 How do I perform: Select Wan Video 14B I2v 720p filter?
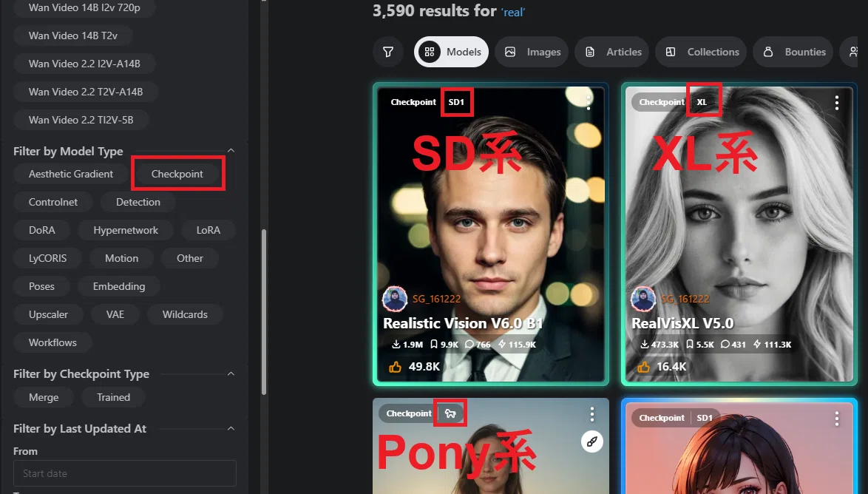tap(84, 7)
